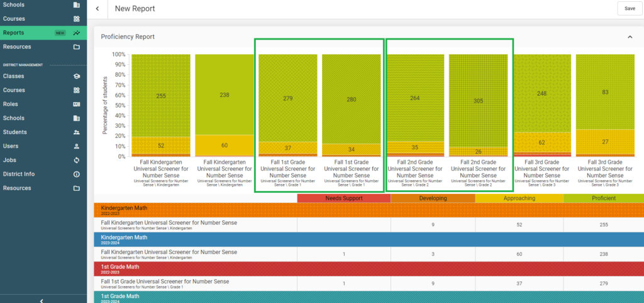Select the blue Kindergarten Math 2023-2024 row
The image size is (644, 303).
click(x=369, y=239)
